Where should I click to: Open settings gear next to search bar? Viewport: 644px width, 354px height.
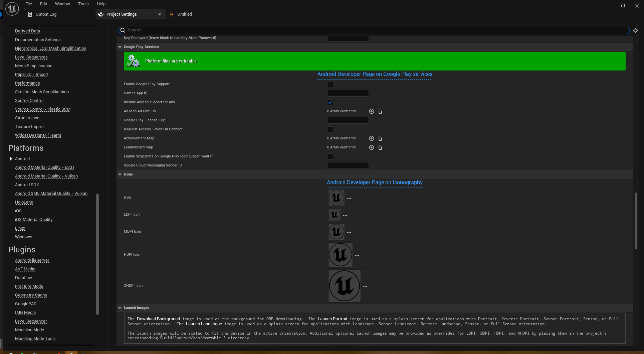tap(635, 30)
